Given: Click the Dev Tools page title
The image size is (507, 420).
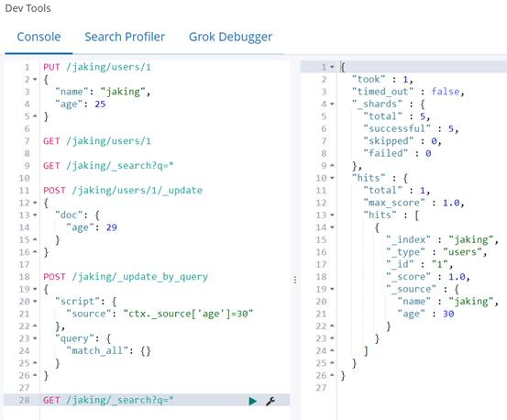Looking at the screenshot, I should click(28, 8).
